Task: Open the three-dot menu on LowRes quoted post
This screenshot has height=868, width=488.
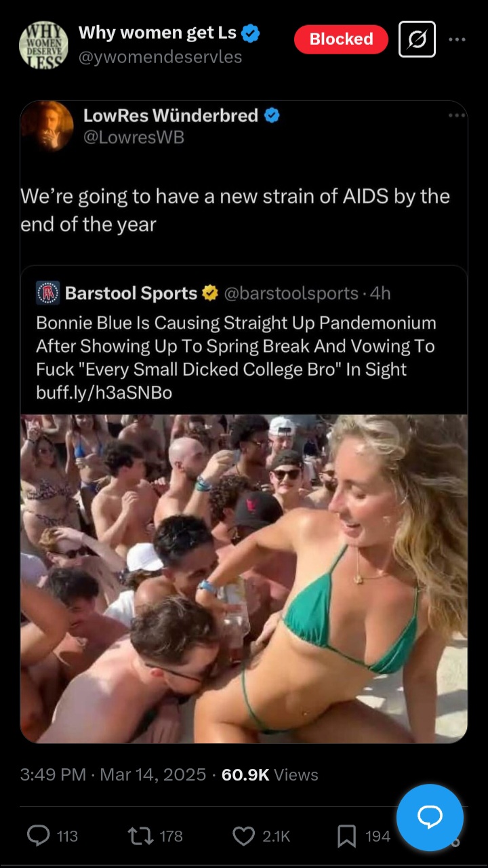Action: click(457, 115)
